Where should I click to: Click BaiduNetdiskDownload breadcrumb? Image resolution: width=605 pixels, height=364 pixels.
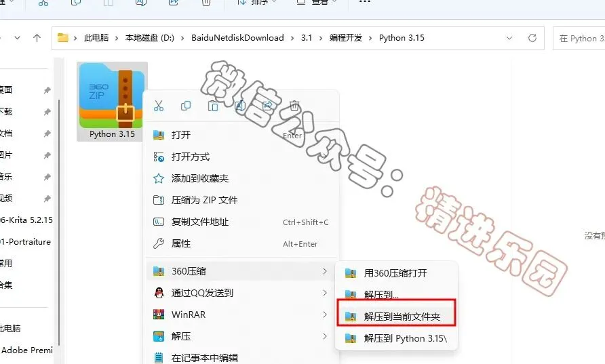pyautogui.click(x=237, y=38)
